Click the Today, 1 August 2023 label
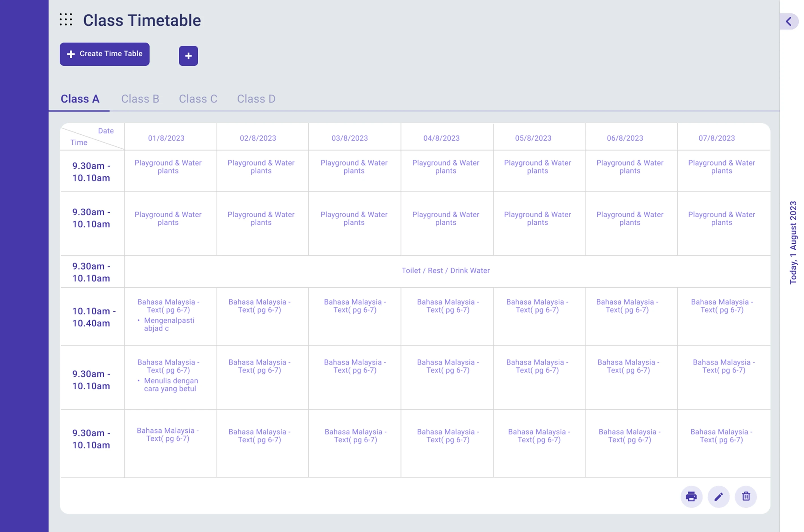Screen dimensions: 804x532 point(793,243)
